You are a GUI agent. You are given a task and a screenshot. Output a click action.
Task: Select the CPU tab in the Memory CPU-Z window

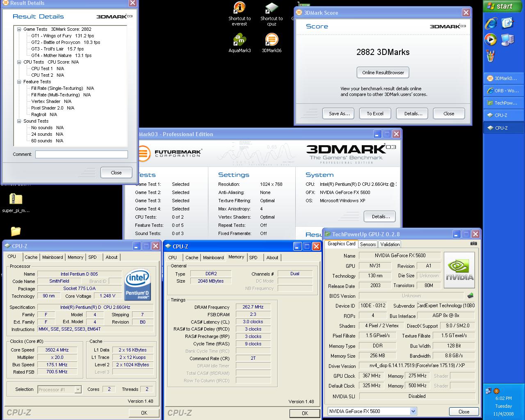pos(172,258)
